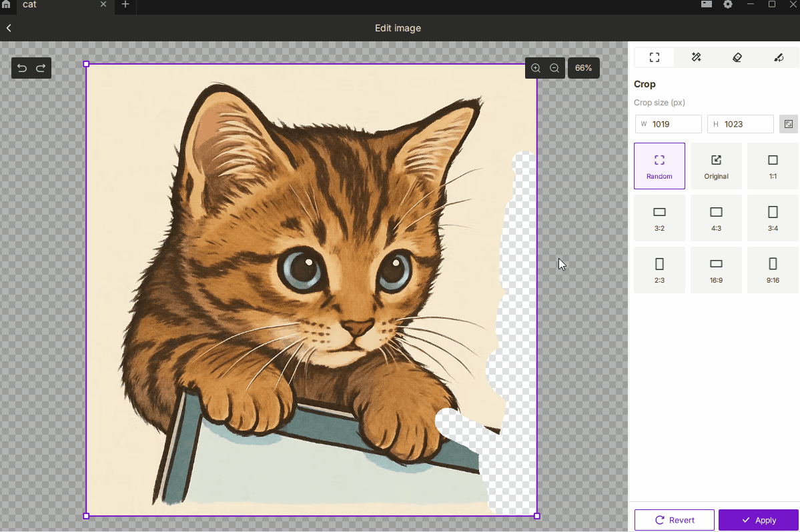Toggle the aspect ratio lock button
The width and height of the screenshot is (800, 532).
[789, 124]
